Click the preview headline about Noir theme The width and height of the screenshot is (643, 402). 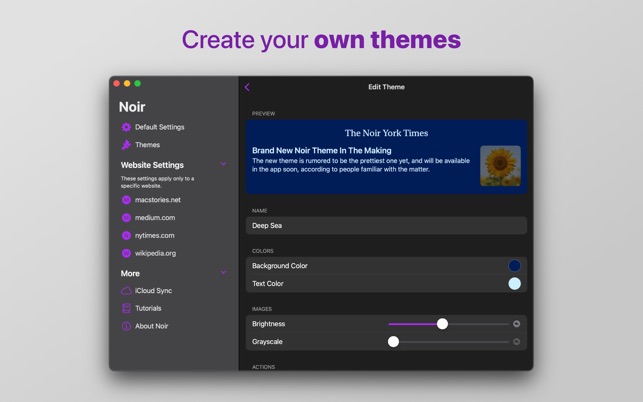pos(335,151)
